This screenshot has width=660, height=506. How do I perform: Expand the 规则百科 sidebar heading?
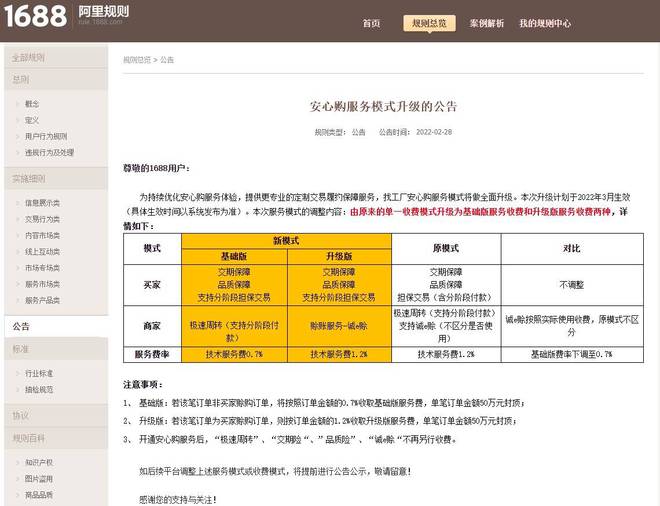(x=56, y=438)
